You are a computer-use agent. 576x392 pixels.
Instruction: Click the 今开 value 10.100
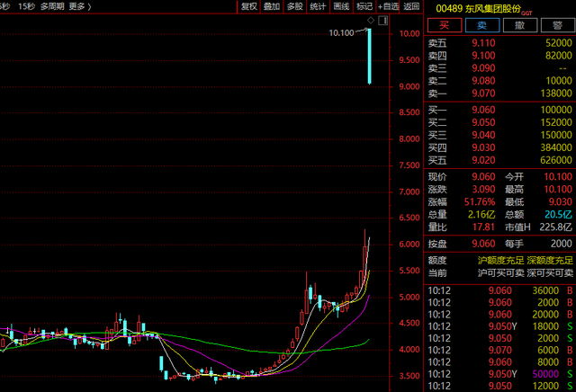pos(558,177)
